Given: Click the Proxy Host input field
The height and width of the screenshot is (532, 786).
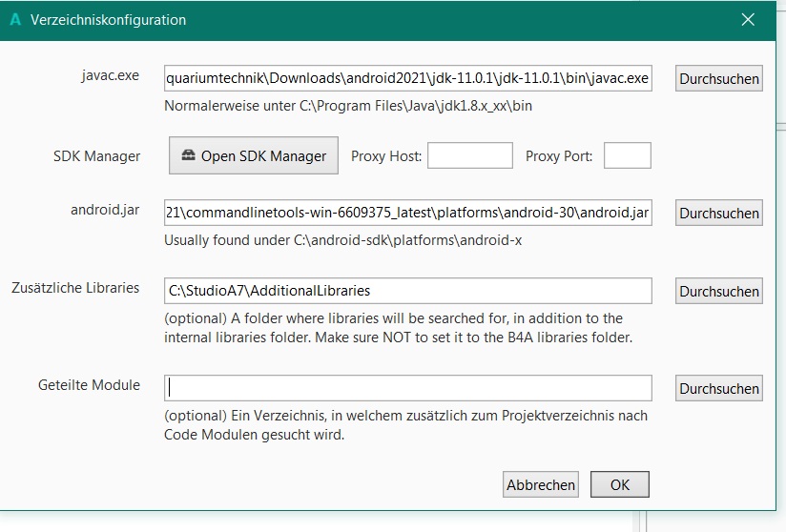Looking at the screenshot, I should pyautogui.click(x=469, y=155).
